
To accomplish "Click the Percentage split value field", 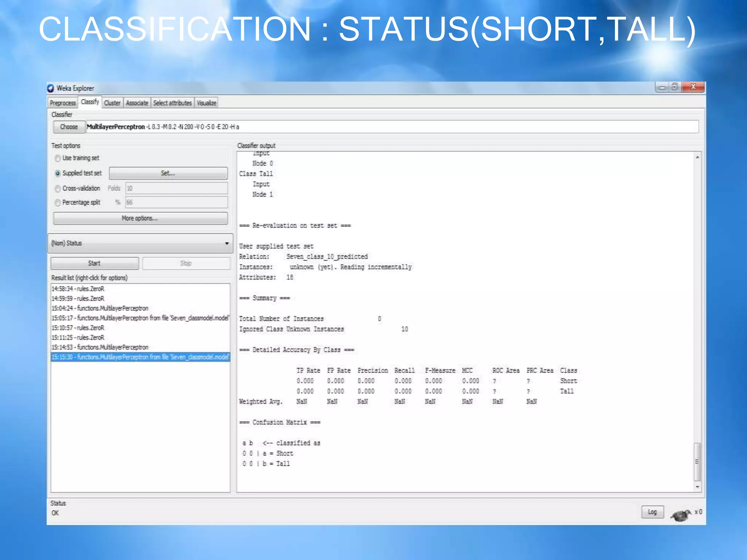I will (177, 202).
